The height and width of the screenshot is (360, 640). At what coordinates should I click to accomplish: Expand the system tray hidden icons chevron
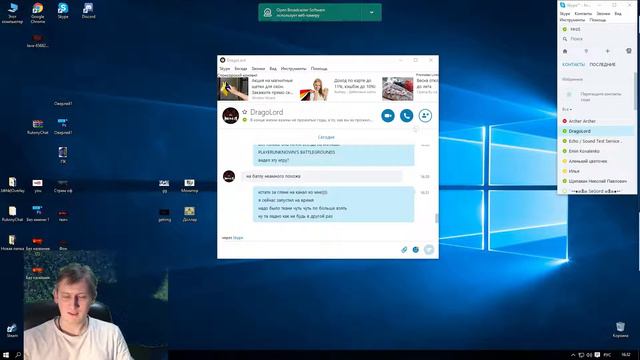[x=573, y=355]
